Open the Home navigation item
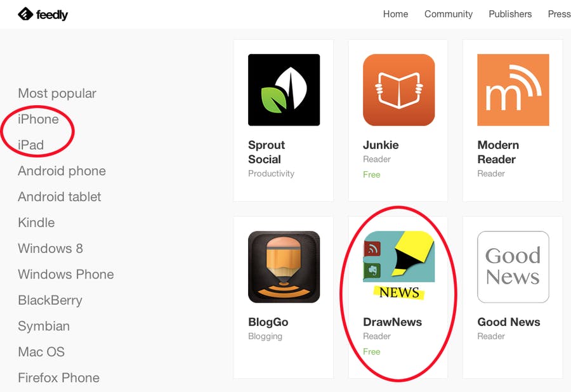This screenshot has width=571, height=392. (x=395, y=14)
